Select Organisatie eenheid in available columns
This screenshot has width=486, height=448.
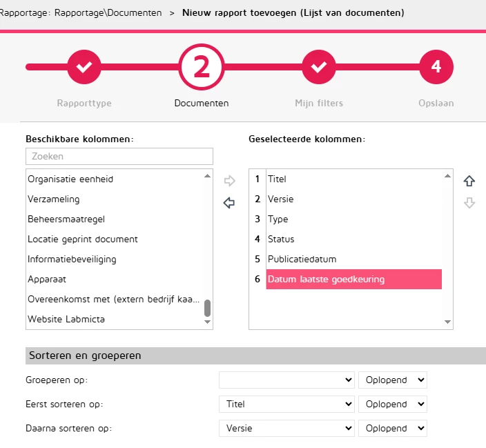(70, 179)
